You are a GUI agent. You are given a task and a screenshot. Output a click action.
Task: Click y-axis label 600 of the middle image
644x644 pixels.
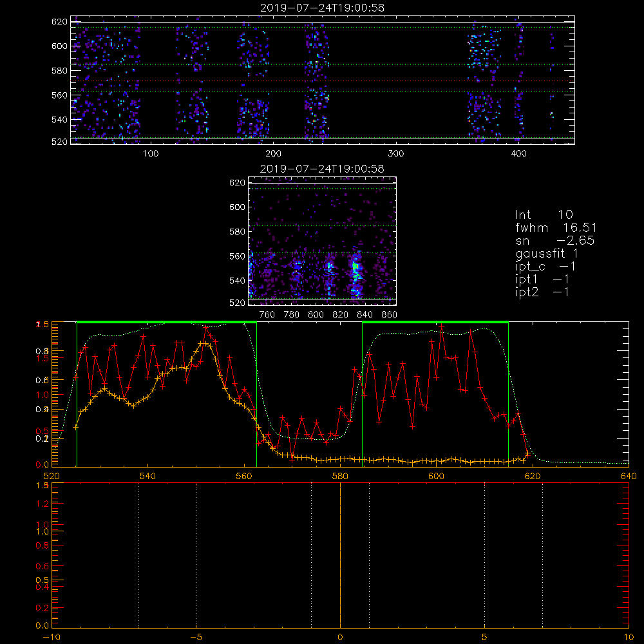point(238,207)
